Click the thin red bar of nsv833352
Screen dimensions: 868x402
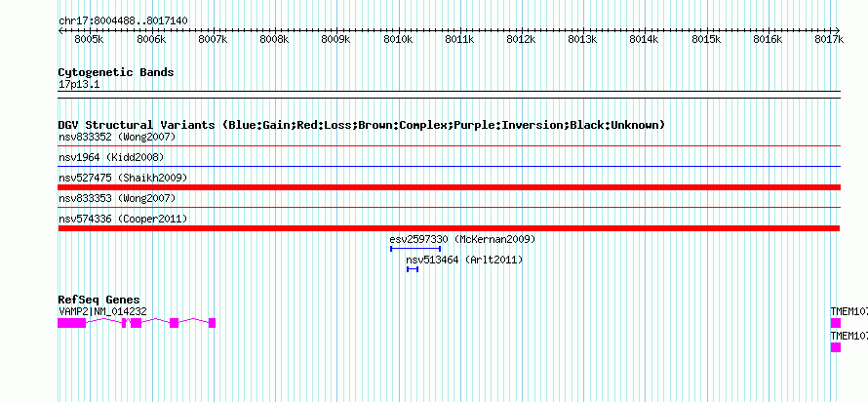[450, 146]
